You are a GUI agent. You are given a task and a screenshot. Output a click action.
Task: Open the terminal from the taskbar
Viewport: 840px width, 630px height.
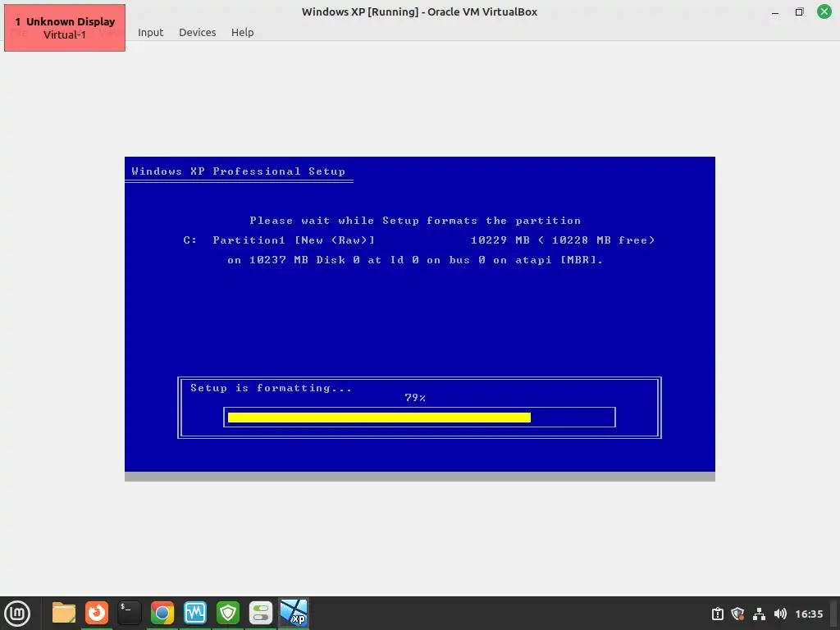tap(130, 614)
